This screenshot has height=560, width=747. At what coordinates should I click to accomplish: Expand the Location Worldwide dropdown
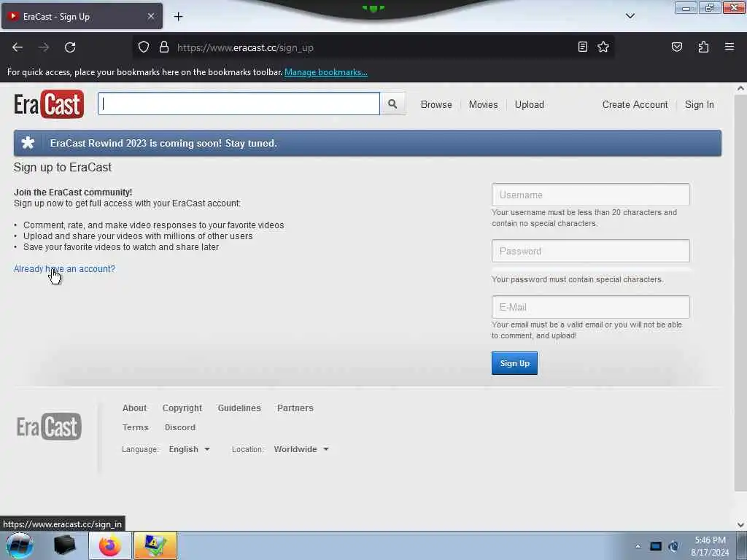[x=301, y=449]
